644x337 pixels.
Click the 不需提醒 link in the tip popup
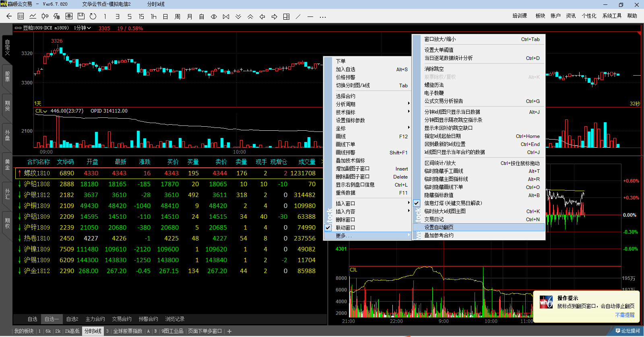click(x=625, y=315)
